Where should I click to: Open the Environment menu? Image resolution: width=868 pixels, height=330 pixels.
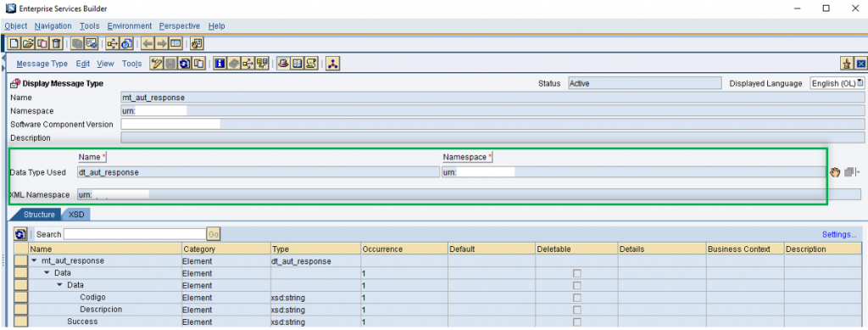point(130,26)
